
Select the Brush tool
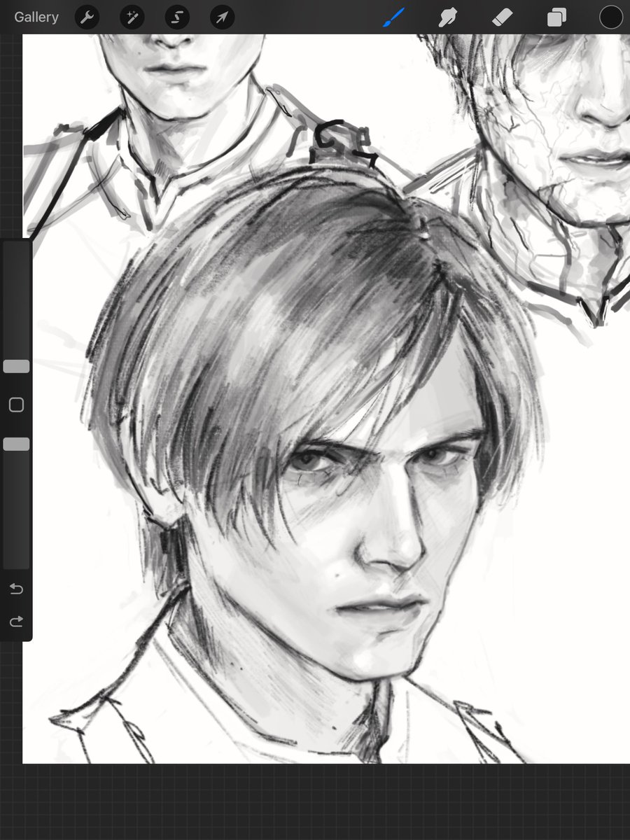pyautogui.click(x=394, y=17)
